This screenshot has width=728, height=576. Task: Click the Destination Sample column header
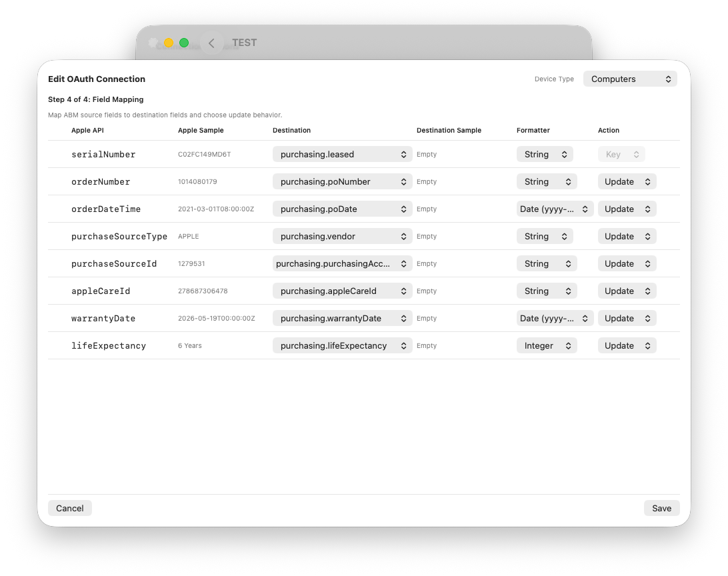point(449,131)
